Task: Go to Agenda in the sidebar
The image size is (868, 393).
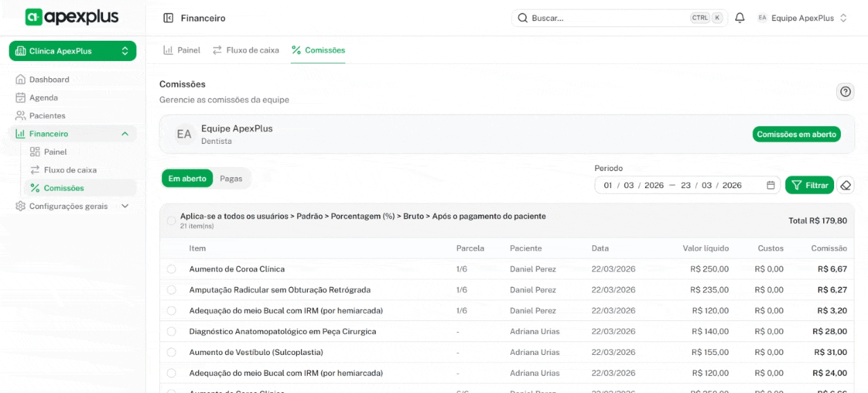Action: tap(43, 98)
